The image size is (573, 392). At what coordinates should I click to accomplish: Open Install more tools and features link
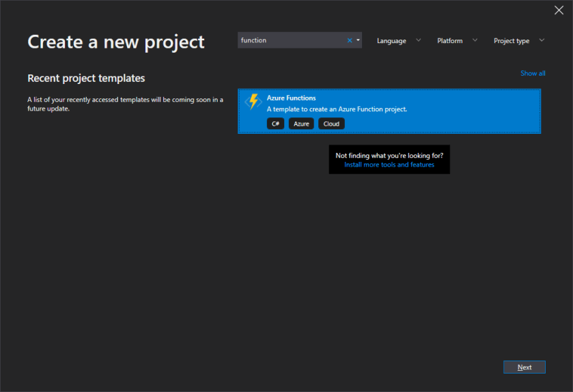point(389,165)
